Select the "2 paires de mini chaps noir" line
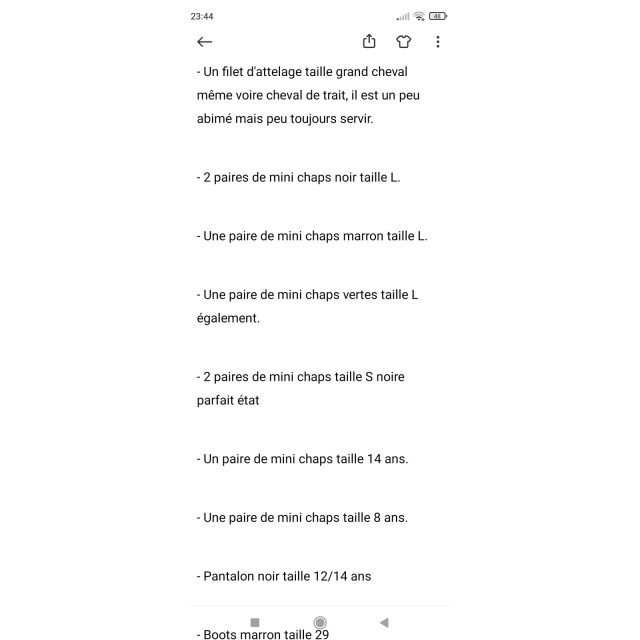Image resolution: width=640 pixels, height=640 pixels. point(298,177)
